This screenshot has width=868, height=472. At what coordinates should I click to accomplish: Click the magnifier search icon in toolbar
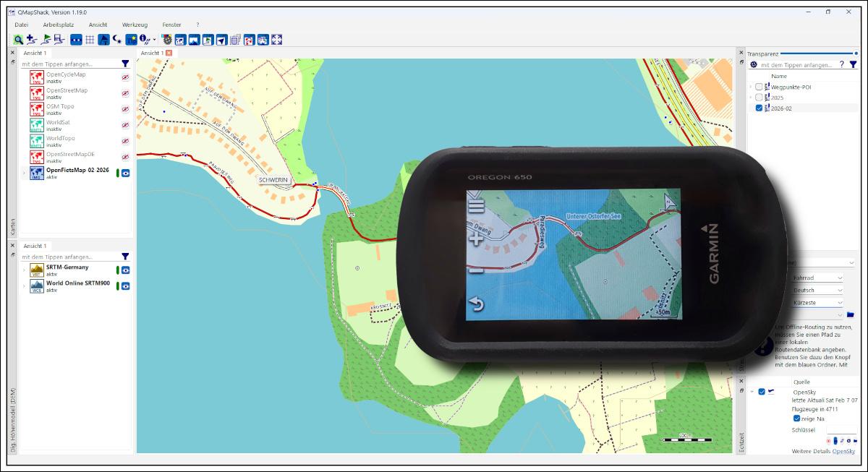[x=19, y=40]
